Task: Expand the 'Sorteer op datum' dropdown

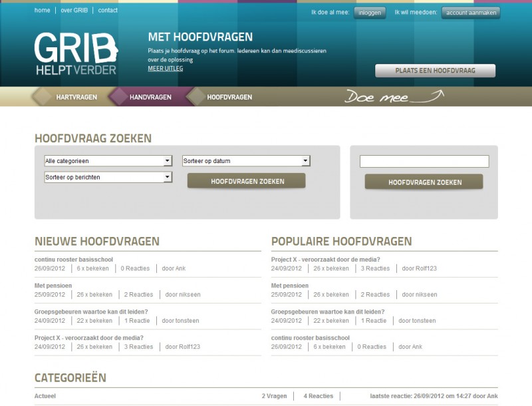Action: click(x=246, y=161)
